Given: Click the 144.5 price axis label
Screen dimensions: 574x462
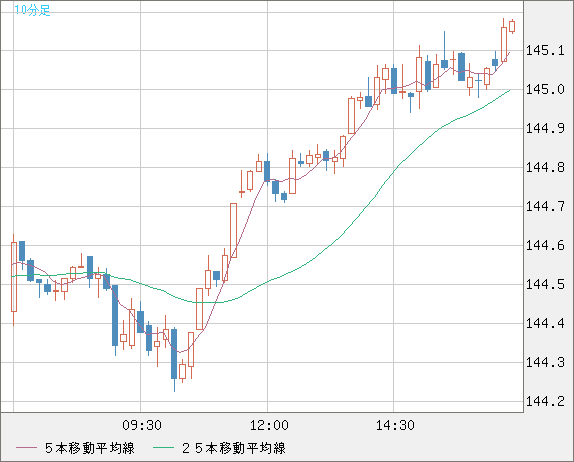Looking at the screenshot, I should tap(545, 284).
